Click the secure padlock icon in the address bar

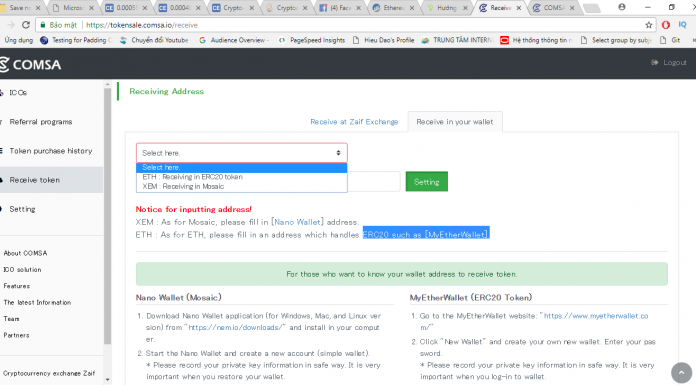click(43, 25)
